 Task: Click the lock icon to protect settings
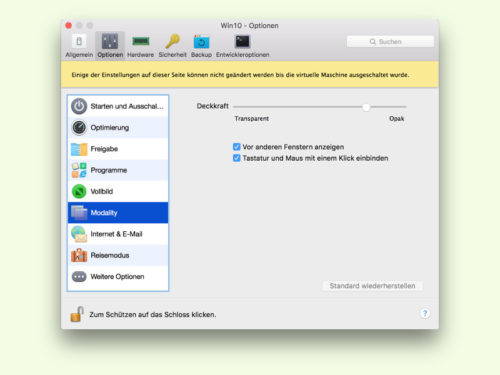77,314
